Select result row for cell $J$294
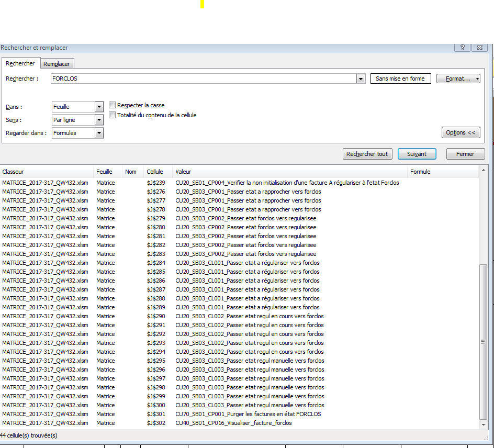This screenshot has height=448, width=494. (x=240, y=352)
